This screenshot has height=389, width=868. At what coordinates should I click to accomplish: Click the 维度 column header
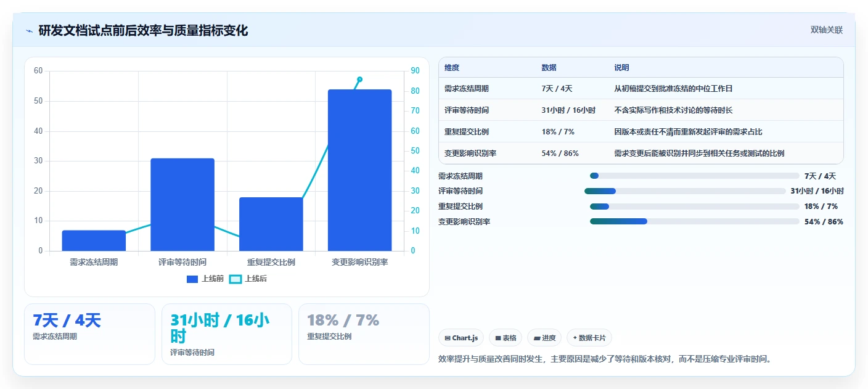click(x=452, y=68)
